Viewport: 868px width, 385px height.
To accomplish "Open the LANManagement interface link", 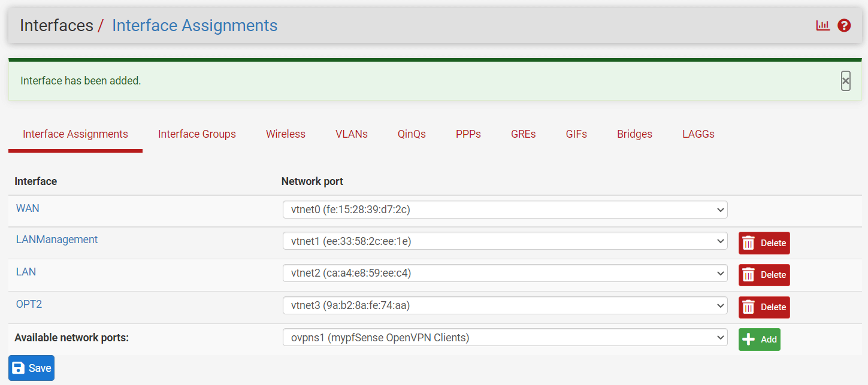I will click(57, 240).
